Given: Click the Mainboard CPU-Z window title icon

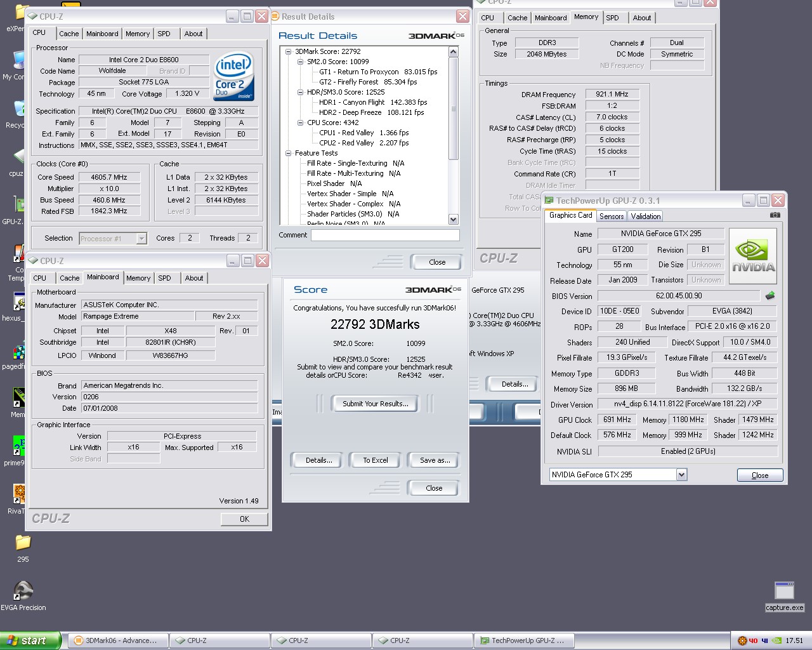Looking at the screenshot, I should click(33, 260).
